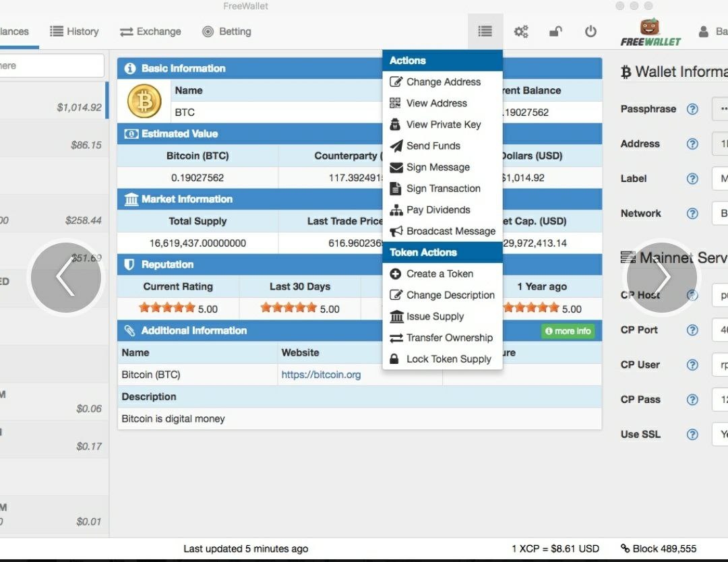Click the CP User help question icon
The height and width of the screenshot is (562, 728).
[692, 365]
